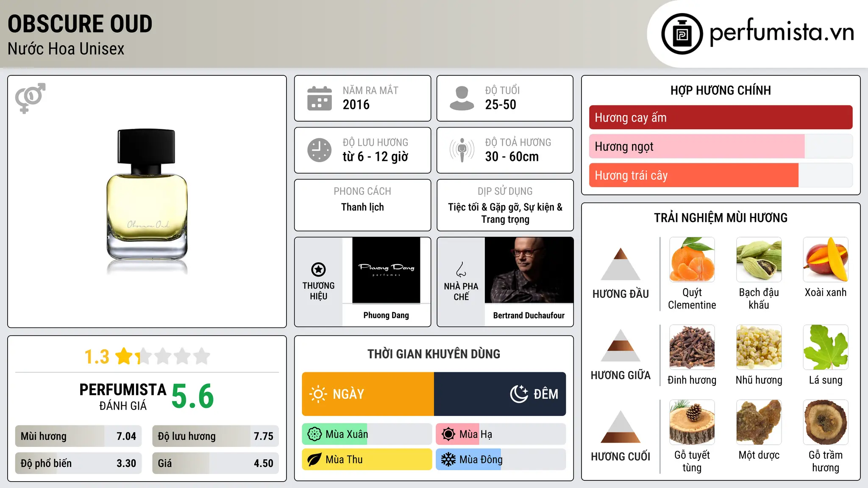Viewport: 868px width, 488px height.
Task: Open the Phuong Dang brand name link
Action: [386, 315]
